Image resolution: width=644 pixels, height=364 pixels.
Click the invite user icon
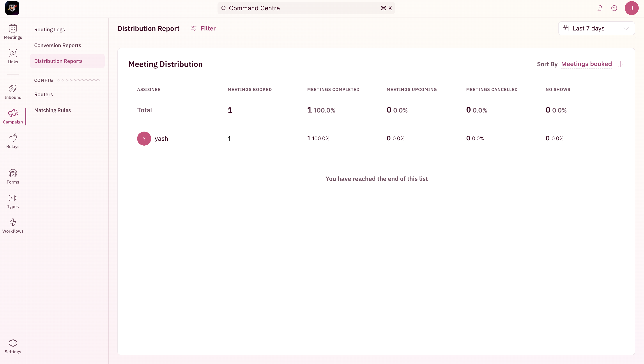click(x=600, y=8)
